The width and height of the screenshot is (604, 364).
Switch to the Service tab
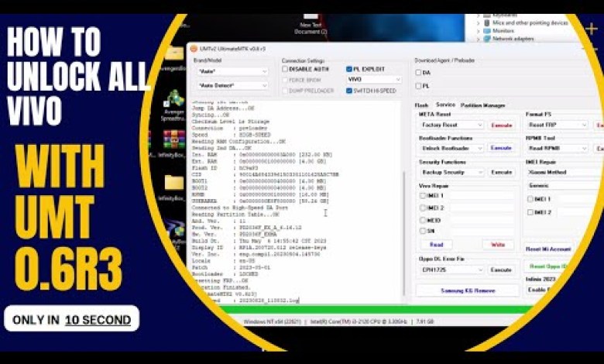[x=445, y=105]
